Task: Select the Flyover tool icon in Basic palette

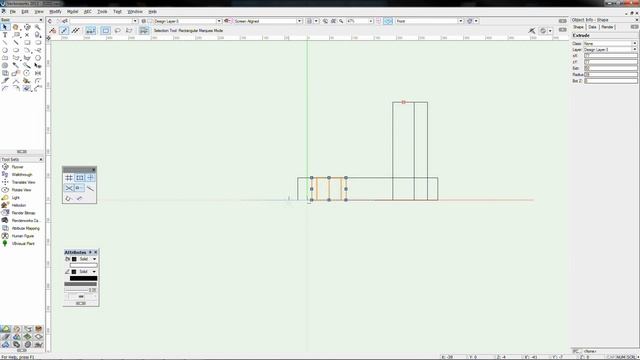Action: [27, 27]
